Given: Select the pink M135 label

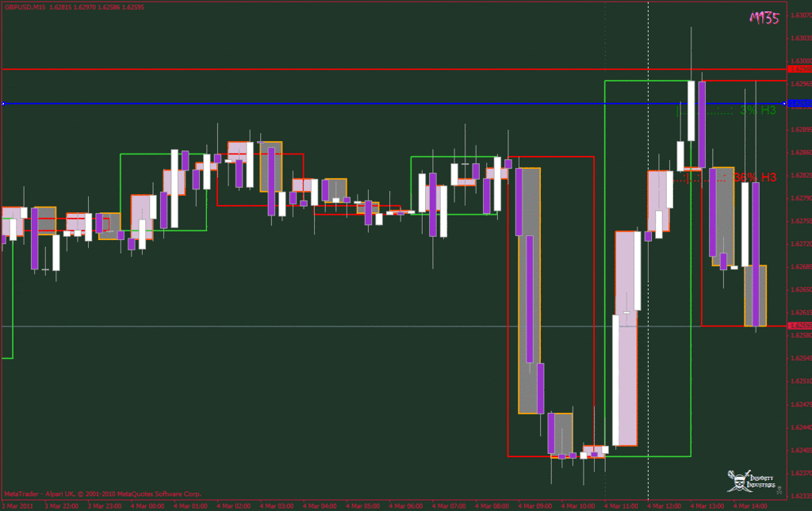Looking at the screenshot, I should point(764,18).
